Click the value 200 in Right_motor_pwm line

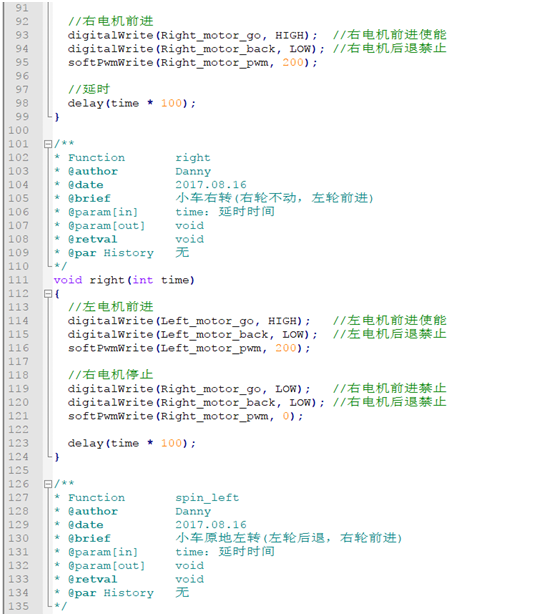[x=293, y=62]
